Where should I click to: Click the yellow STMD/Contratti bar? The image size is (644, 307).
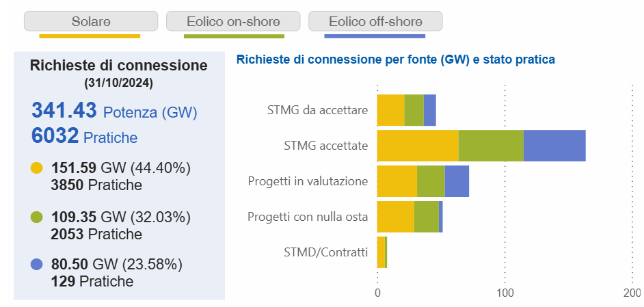coord(381,252)
